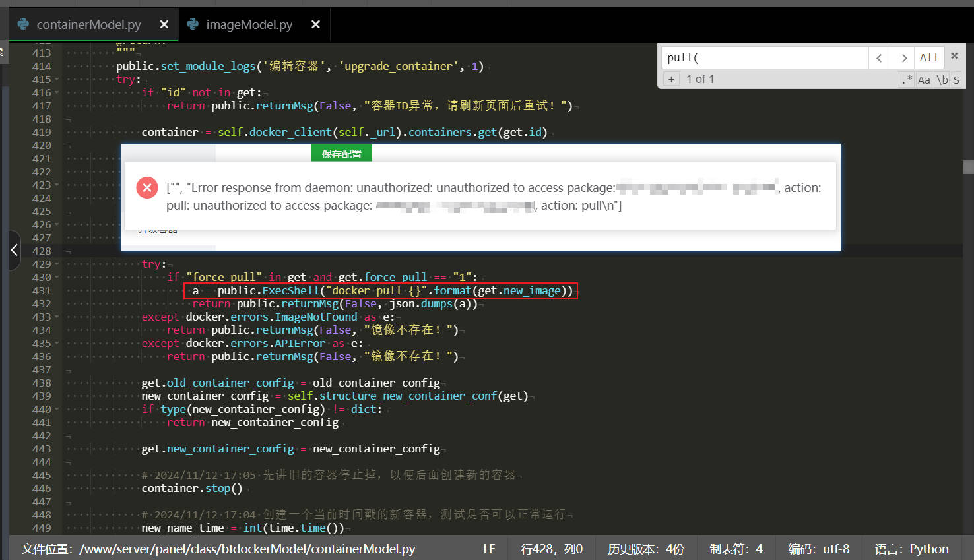Click the previous match arrow in search

pyautogui.click(x=880, y=57)
